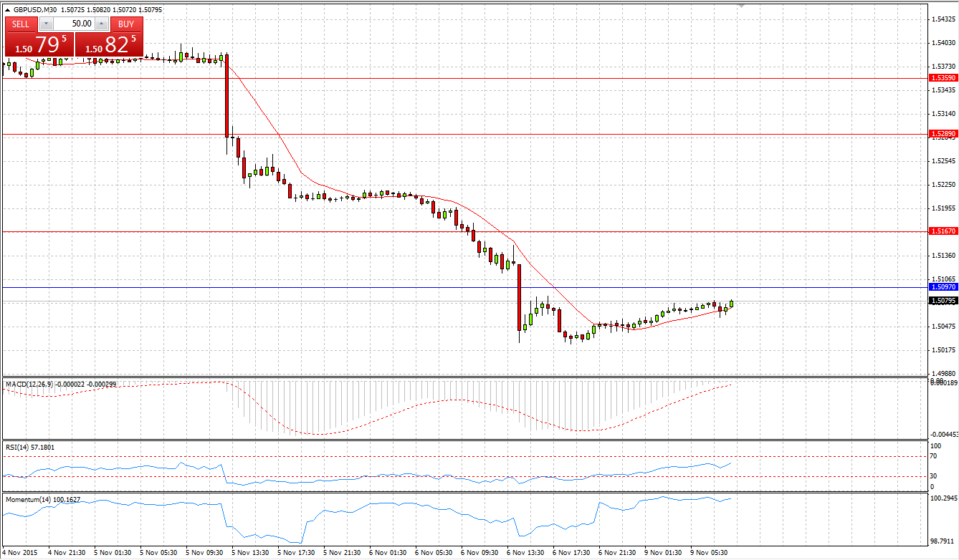Click the 1.51670 price level label
Screen dimensions: 959x560
tap(943, 231)
